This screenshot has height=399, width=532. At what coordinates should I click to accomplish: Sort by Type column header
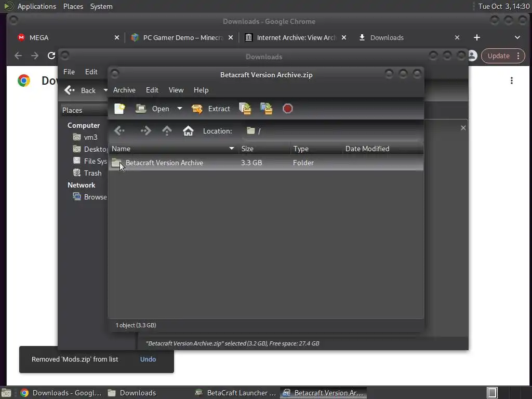316,149
